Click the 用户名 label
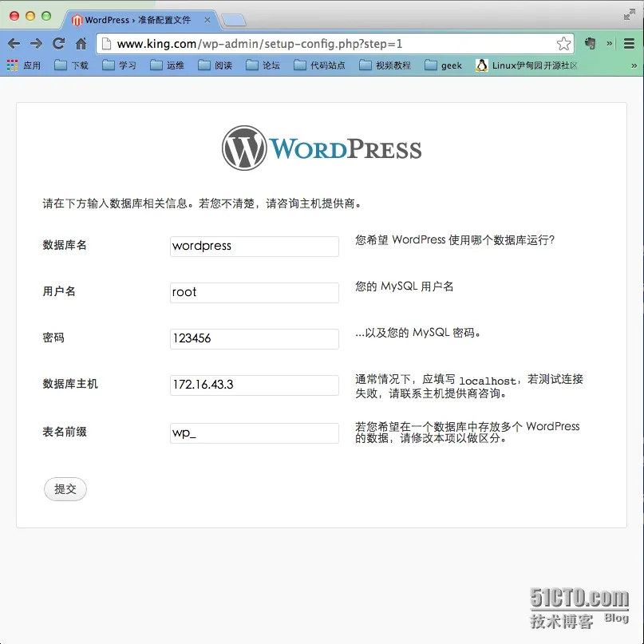This screenshot has width=644, height=644. tap(59, 291)
